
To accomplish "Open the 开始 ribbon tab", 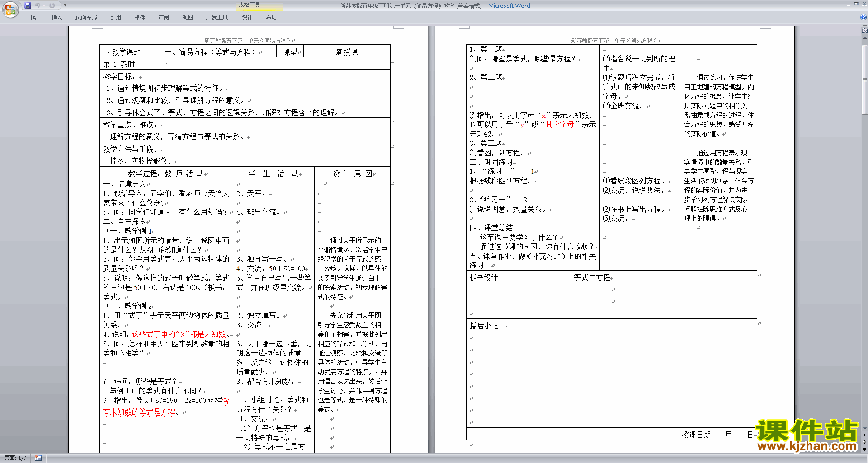I will click(x=33, y=17).
